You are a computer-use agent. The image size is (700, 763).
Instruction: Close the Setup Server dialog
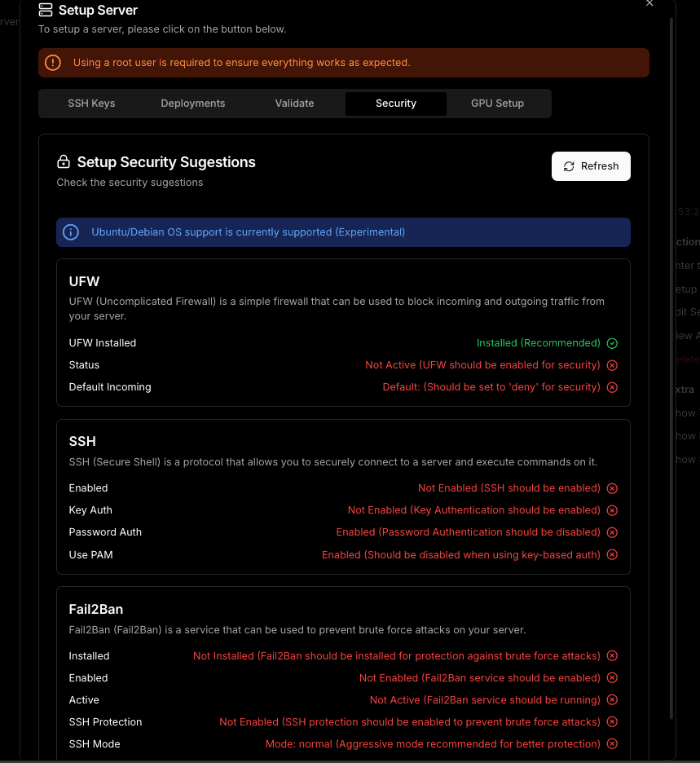click(649, 4)
